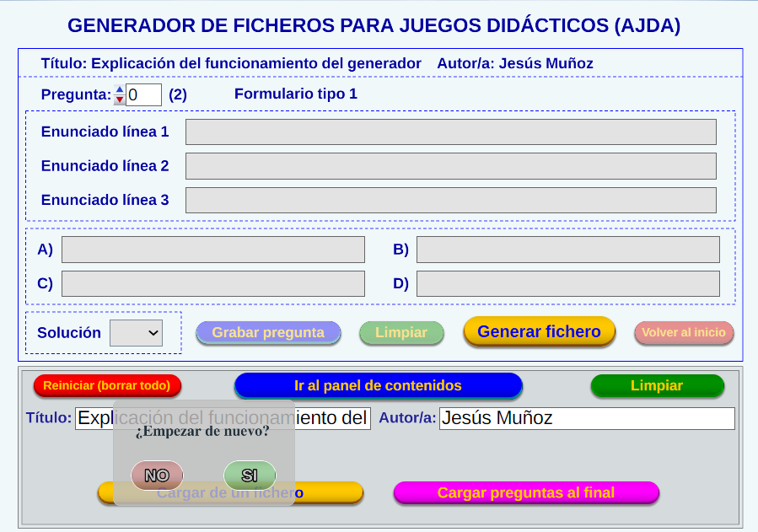758x532 pixels.
Task: Click the answer A) input field
Action: (212, 250)
